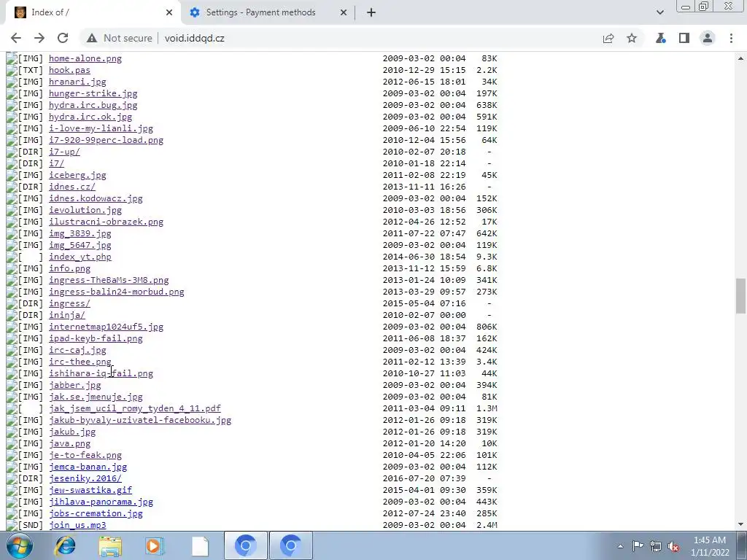Click the blank document taskbar icon
747x560 pixels.
coord(200,545)
